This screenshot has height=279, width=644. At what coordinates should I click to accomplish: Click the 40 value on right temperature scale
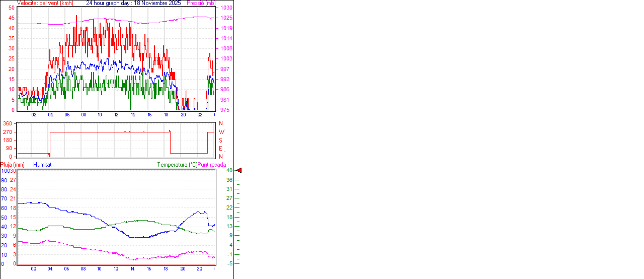coord(229,171)
